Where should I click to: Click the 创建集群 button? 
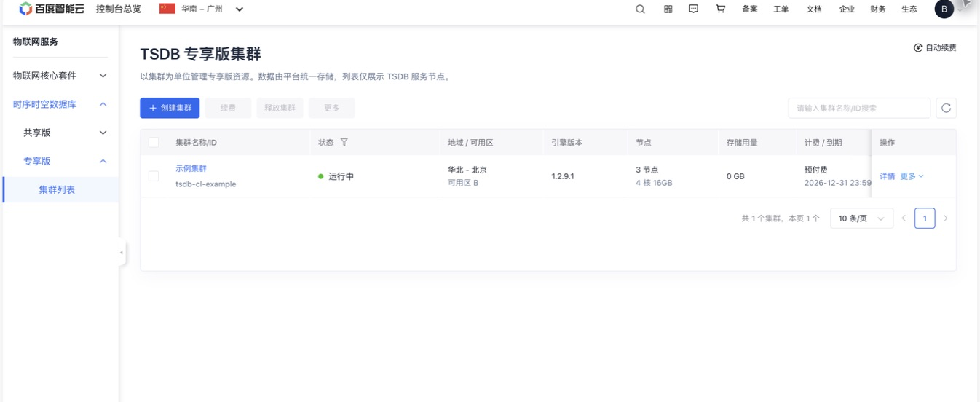point(170,108)
